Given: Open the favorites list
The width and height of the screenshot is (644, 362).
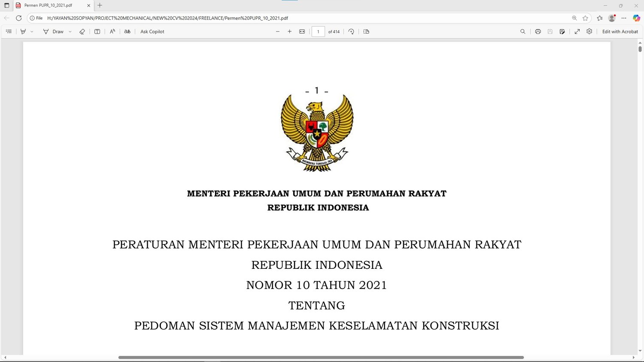Looking at the screenshot, I should (x=600, y=18).
